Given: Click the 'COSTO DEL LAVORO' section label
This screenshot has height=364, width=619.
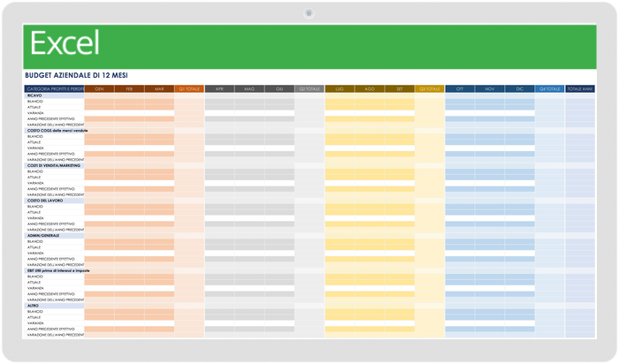Looking at the screenshot, I should [x=45, y=201].
